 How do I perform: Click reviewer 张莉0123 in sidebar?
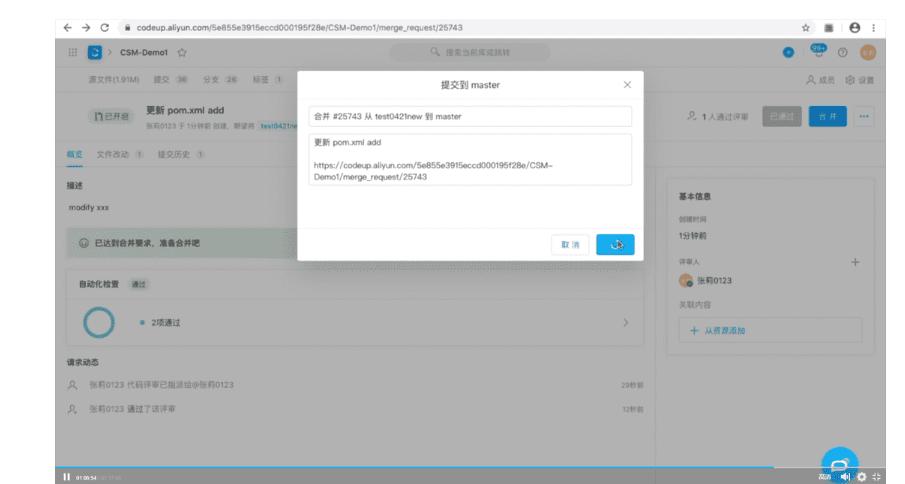[705, 281]
